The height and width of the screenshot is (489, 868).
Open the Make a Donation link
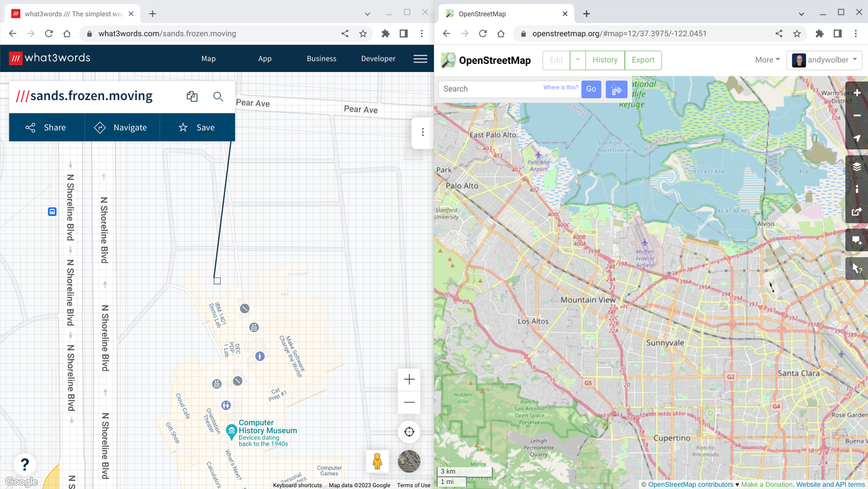(767, 484)
